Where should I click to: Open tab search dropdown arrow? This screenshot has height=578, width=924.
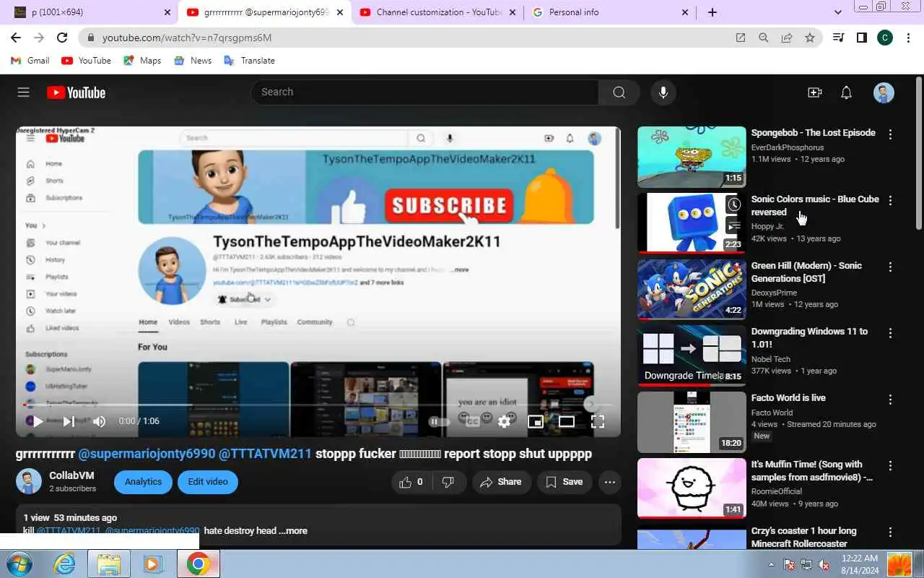click(x=837, y=12)
